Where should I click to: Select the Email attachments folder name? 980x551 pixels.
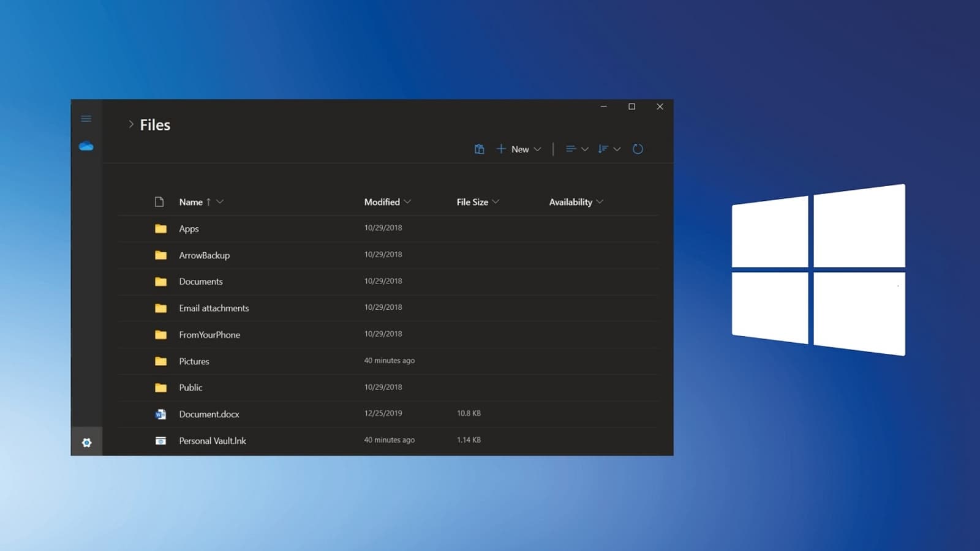coord(214,308)
